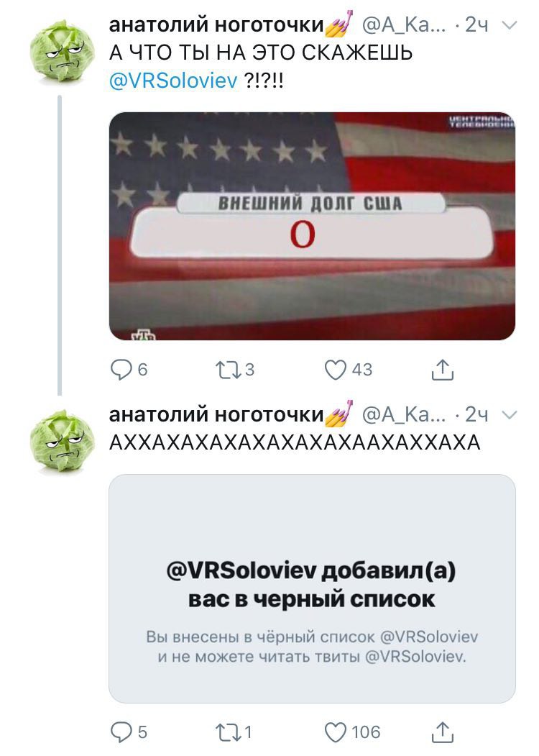Viewport: 539px width, 756px height.
Task: Open the @VRSoloviev mention in the first tweet
Action: point(173,81)
